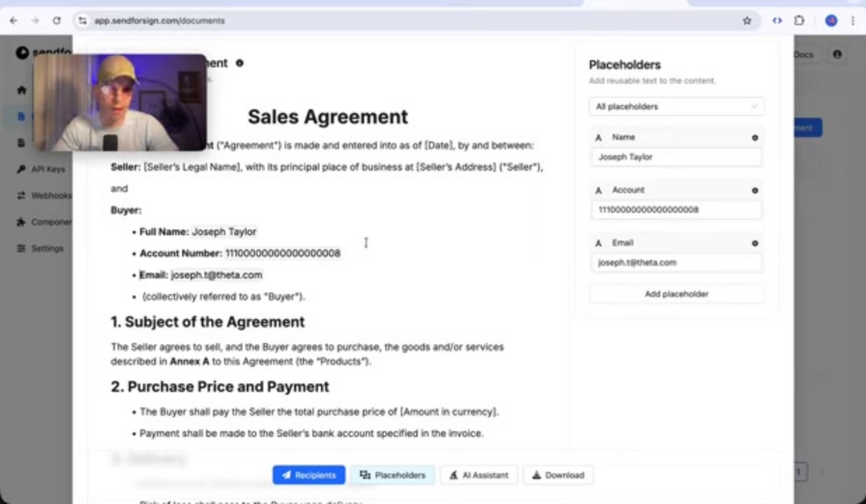Click the Email placeholder value field
The image size is (866, 504).
pos(676,263)
